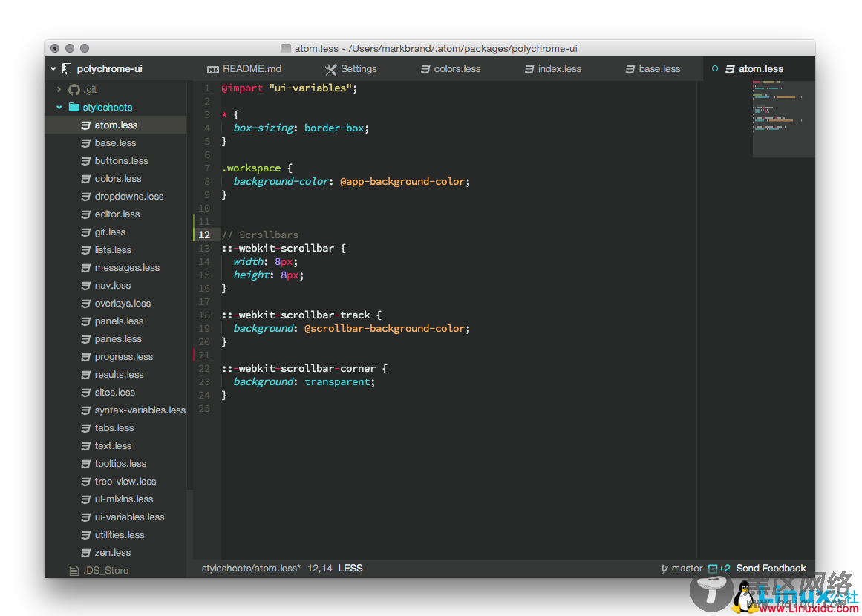Collapse the polychrome-ui project root

tap(53, 69)
